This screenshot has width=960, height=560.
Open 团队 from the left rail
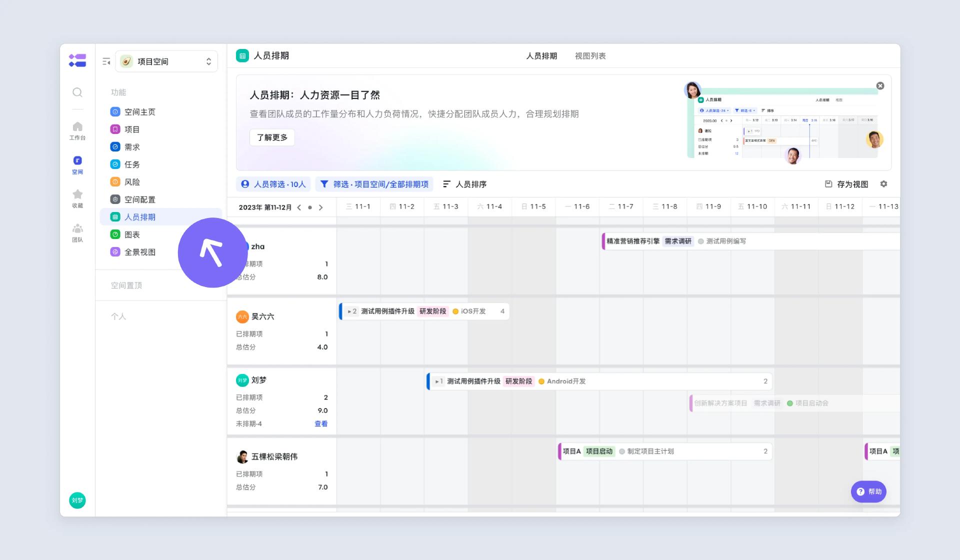(77, 232)
